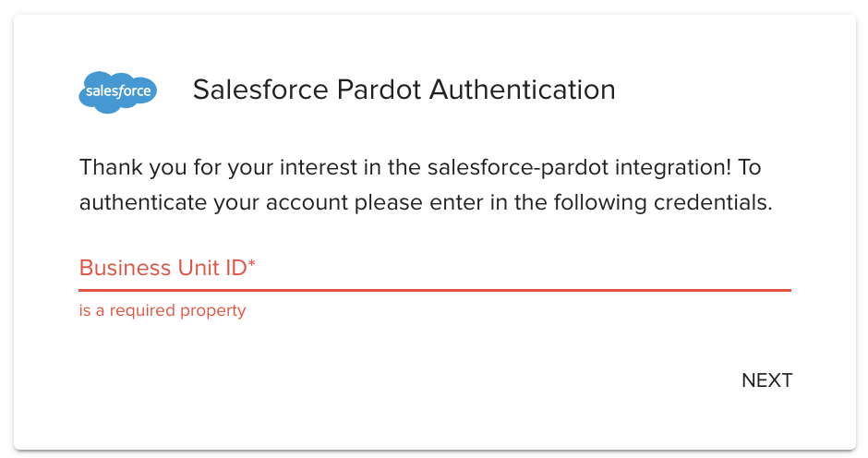The width and height of the screenshot is (868, 458).
Task: Click the 'Thank you for your interest' sentence
Action: tap(420, 168)
